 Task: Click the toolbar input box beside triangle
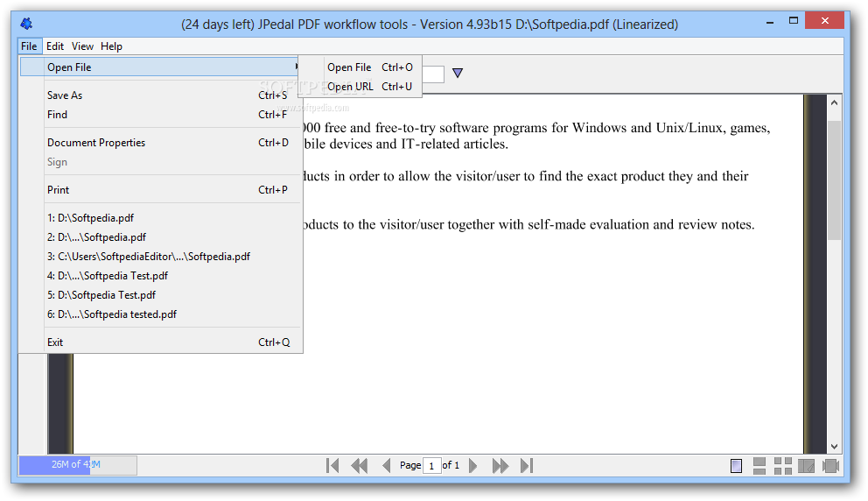[433, 74]
